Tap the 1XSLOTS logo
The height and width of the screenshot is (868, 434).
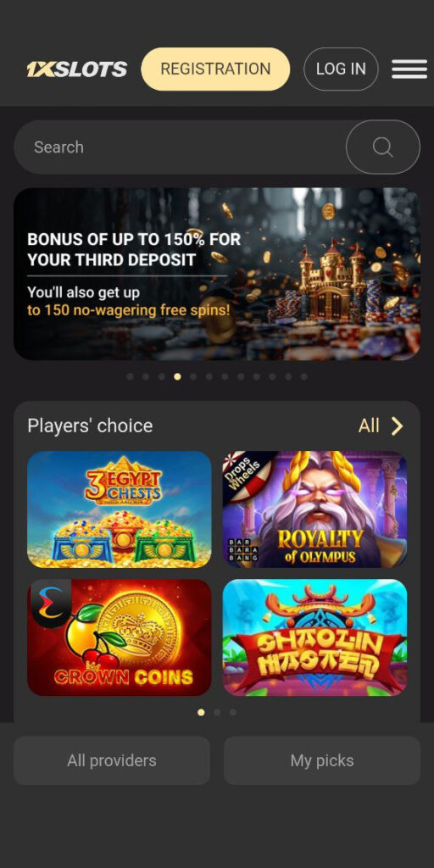77,70
